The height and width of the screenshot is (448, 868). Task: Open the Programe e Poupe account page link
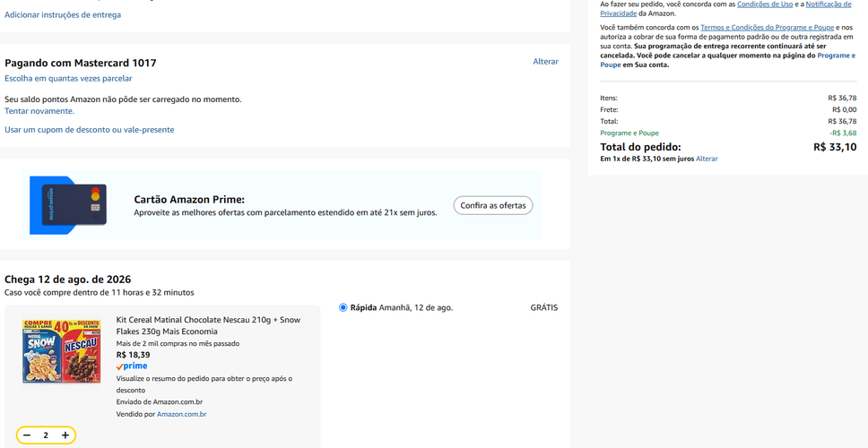728,60
